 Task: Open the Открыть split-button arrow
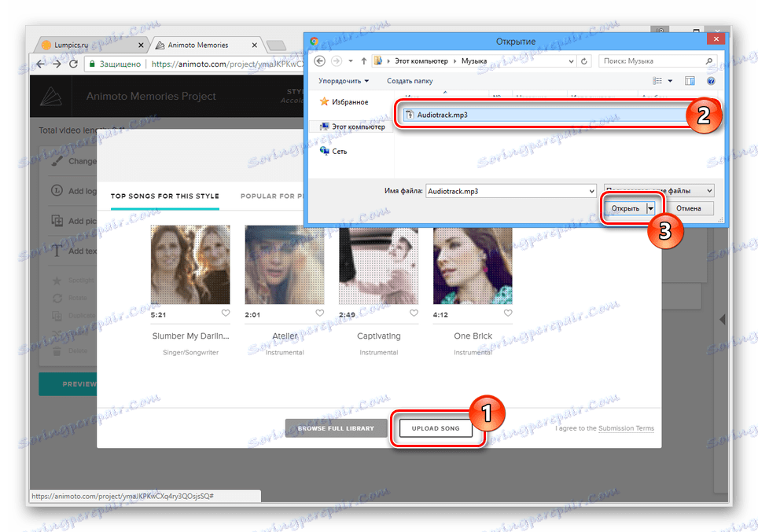click(651, 208)
